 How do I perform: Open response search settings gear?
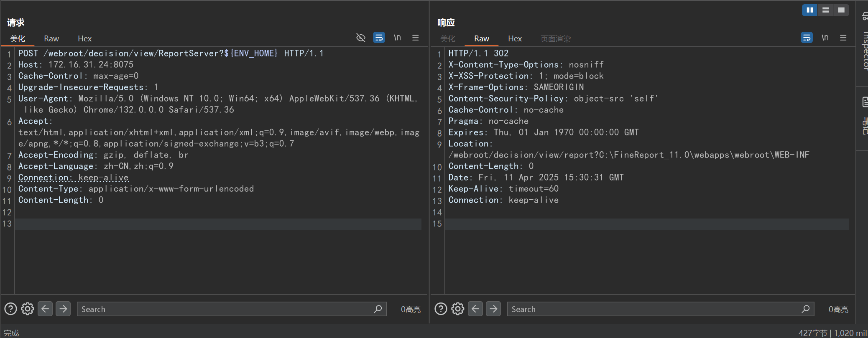point(458,309)
